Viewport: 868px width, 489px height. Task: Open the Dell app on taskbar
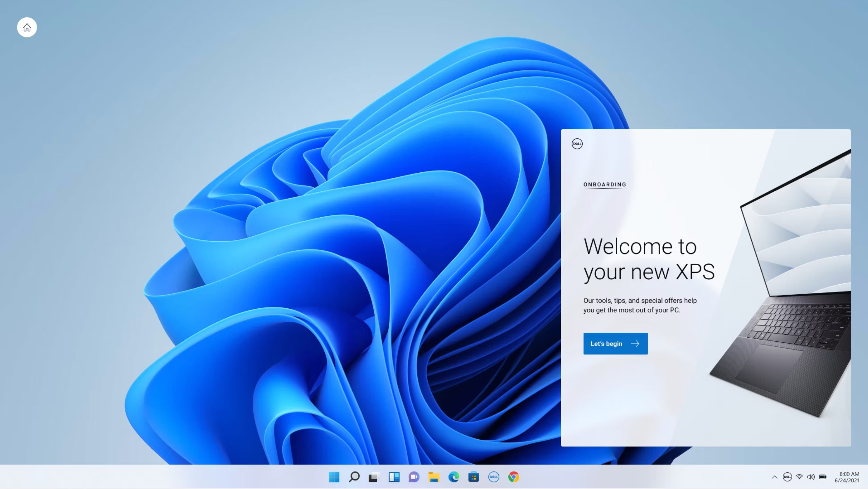click(494, 477)
